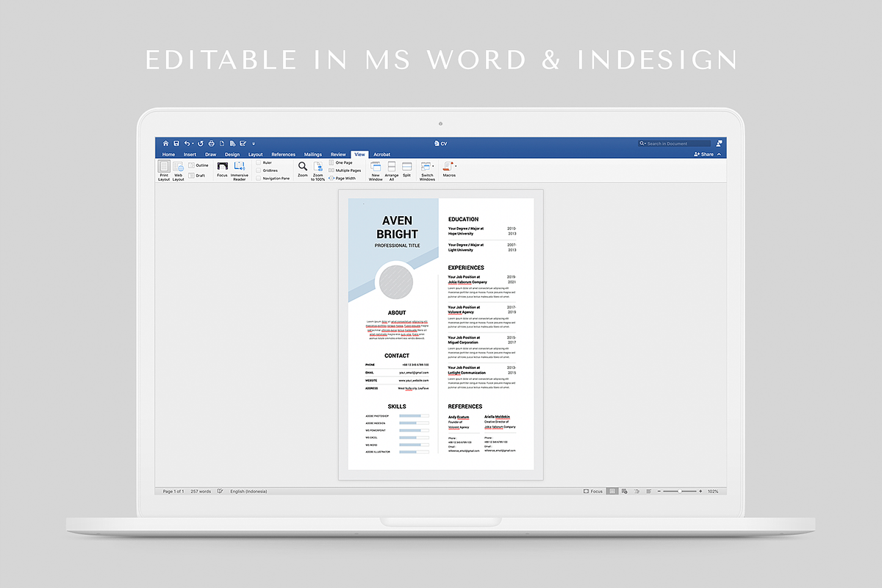Open Immersive Reader
The width and height of the screenshot is (882, 588).
tap(240, 171)
